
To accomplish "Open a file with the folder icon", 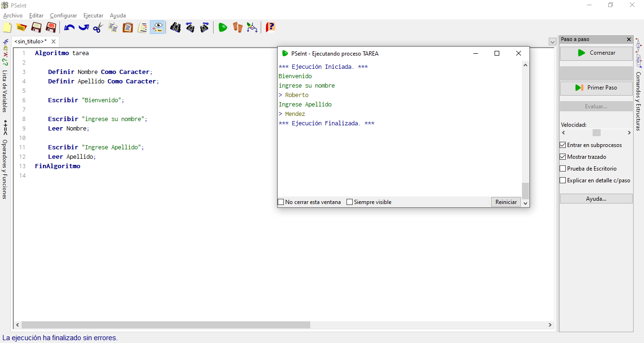I will [21, 27].
